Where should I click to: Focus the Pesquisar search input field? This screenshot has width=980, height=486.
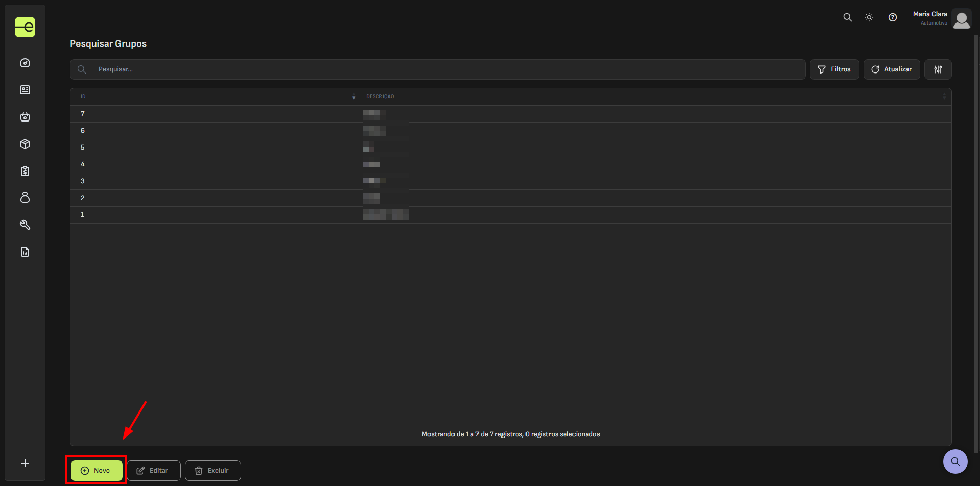[x=438, y=69]
